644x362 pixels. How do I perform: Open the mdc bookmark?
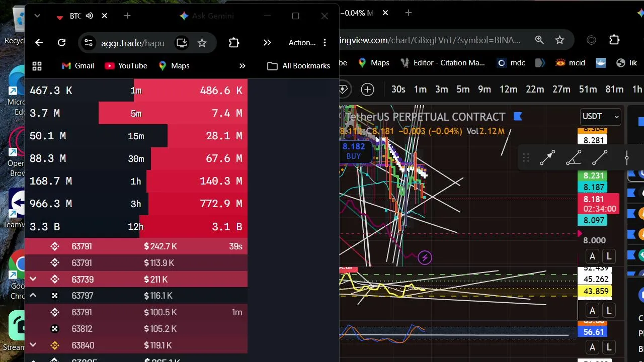click(x=511, y=63)
